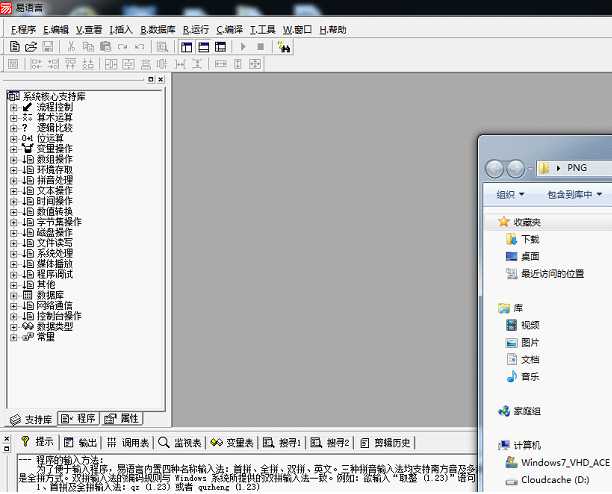Click the Run play toolbar icon
Screen dimensions: 612x494
coord(243,47)
